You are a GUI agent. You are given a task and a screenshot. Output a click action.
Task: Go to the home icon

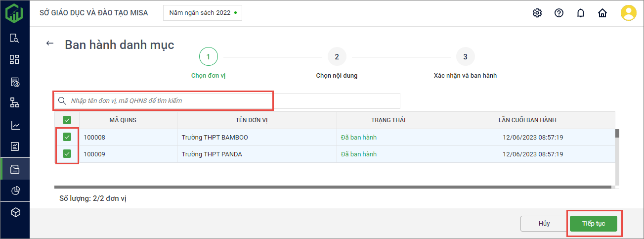tap(602, 13)
